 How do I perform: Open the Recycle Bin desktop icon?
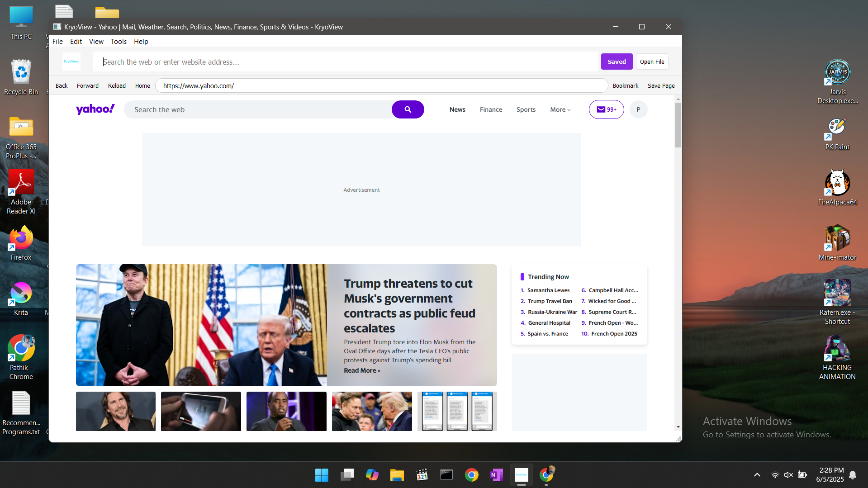click(21, 77)
